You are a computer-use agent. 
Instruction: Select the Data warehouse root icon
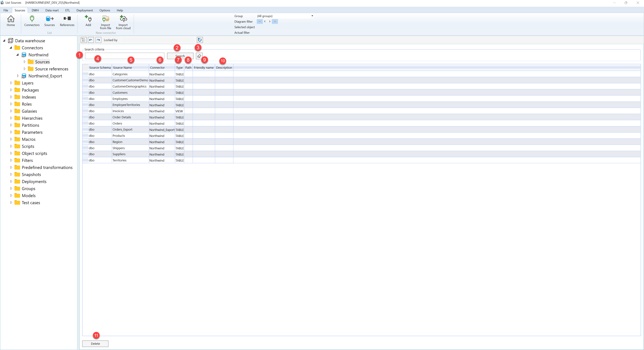coord(11,40)
